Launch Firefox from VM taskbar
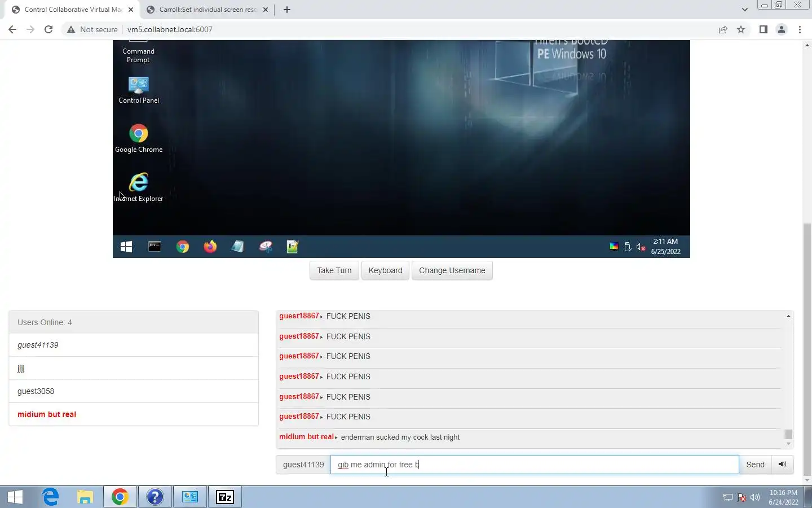 coord(210,247)
